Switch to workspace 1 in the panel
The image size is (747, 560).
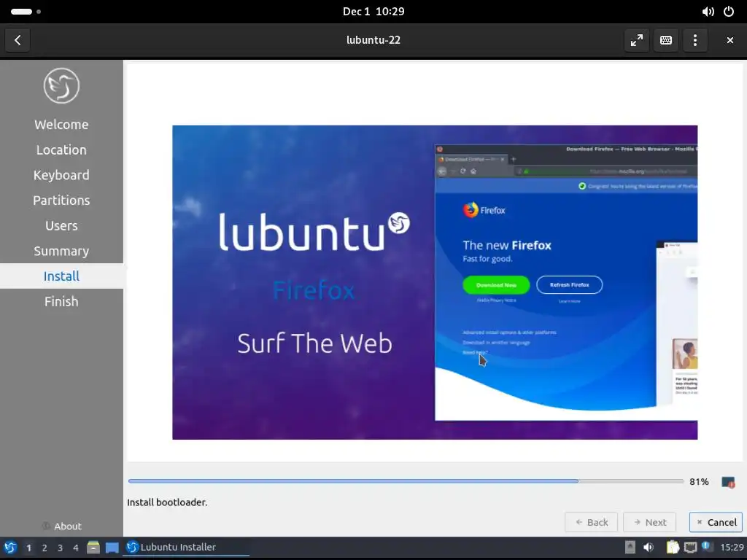coord(28,548)
